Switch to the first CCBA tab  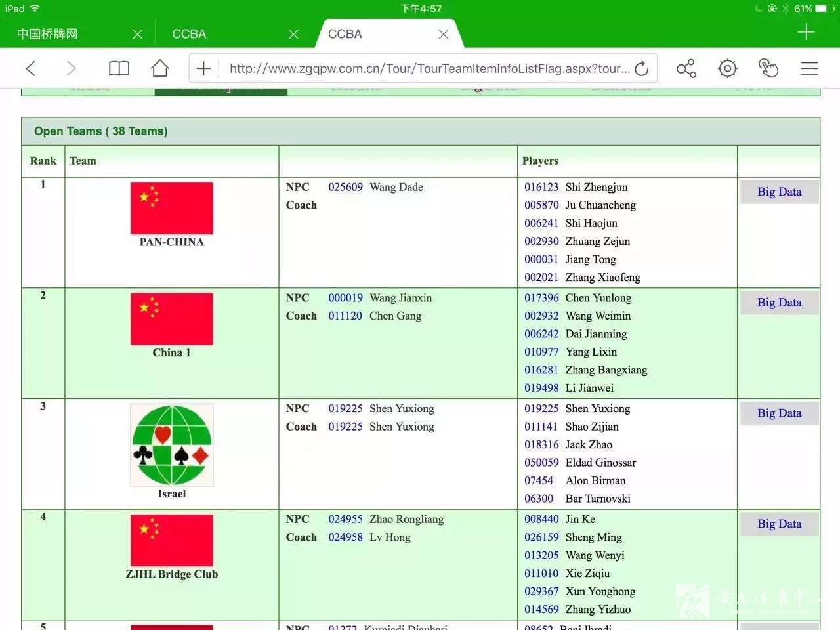[189, 33]
